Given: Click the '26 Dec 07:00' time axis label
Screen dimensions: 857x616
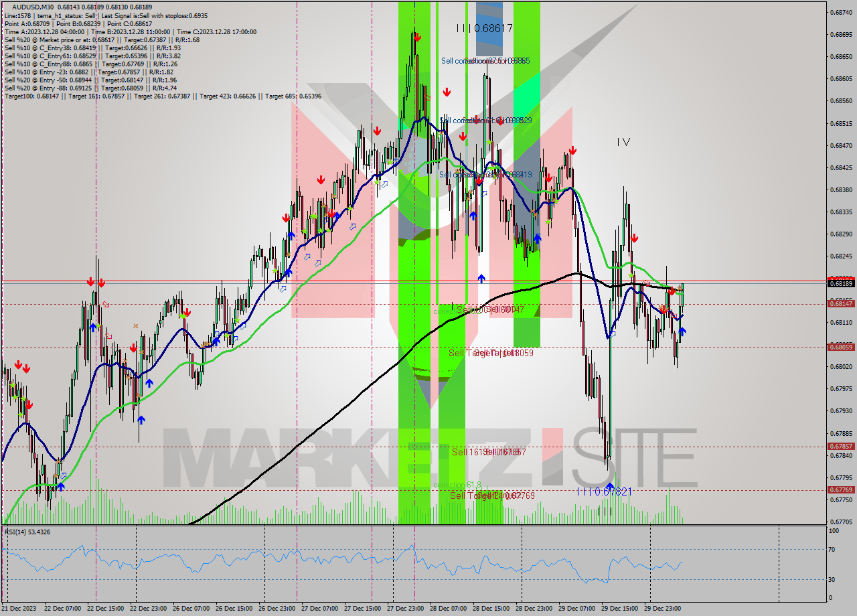Looking at the screenshot, I should point(192,609).
